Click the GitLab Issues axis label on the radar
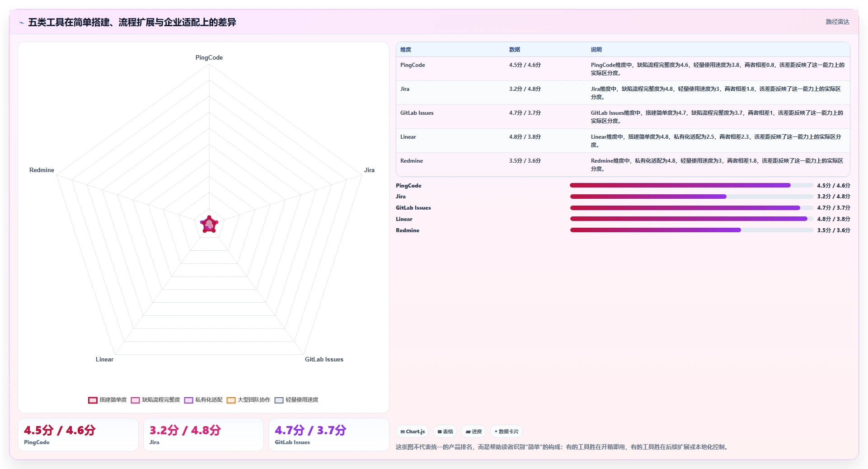The width and height of the screenshot is (868, 469). click(x=324, y=359)
